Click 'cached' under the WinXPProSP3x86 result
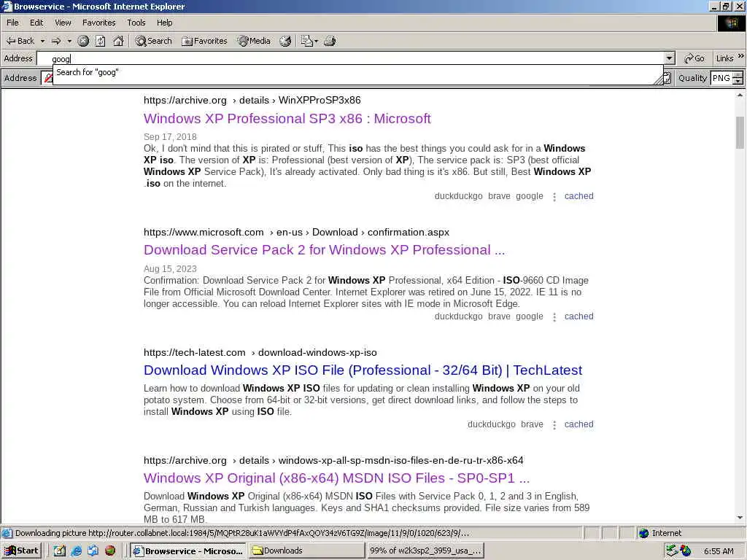This screenshot has width=747, height=560. coord(578,196)
